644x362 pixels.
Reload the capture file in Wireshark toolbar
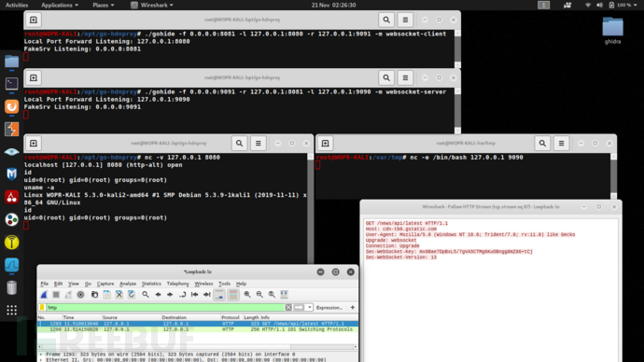click(x=132, y=295)
